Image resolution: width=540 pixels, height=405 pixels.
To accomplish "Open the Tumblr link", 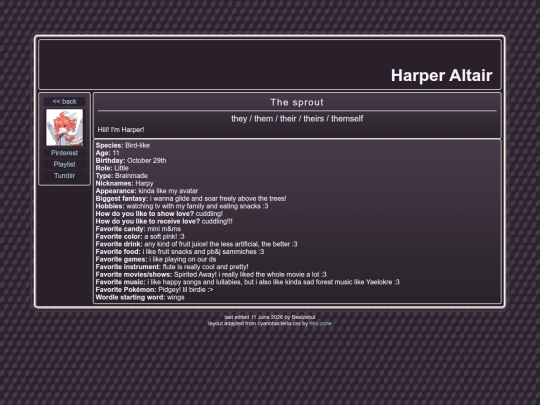I will coord(64,176).
